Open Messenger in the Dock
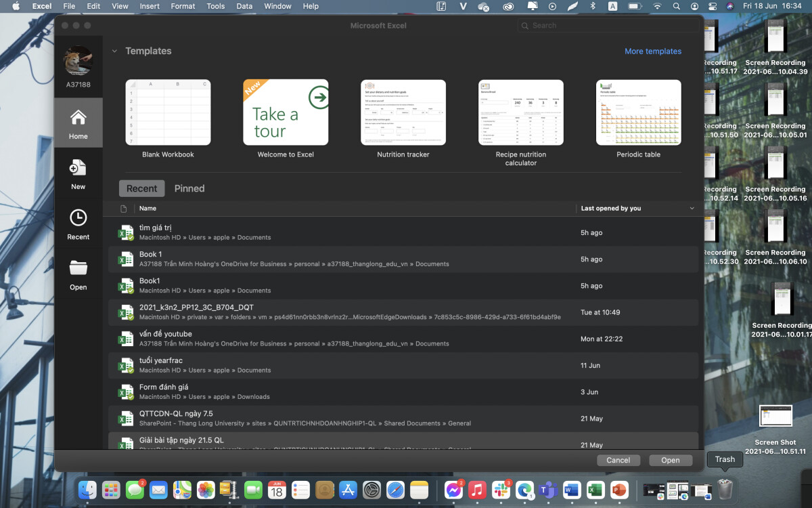The width and height of the screenshot is (812, 508). click(453, 490)
